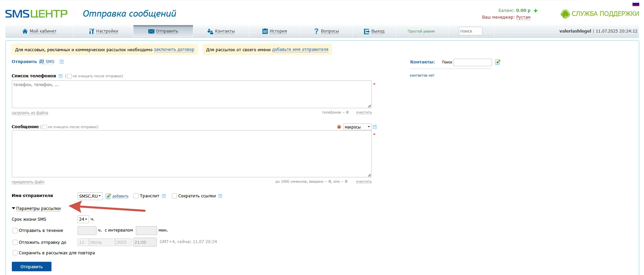Switch to Простой режим
The width and height of the screenshot is (644, 275).
tap(421, 31)
